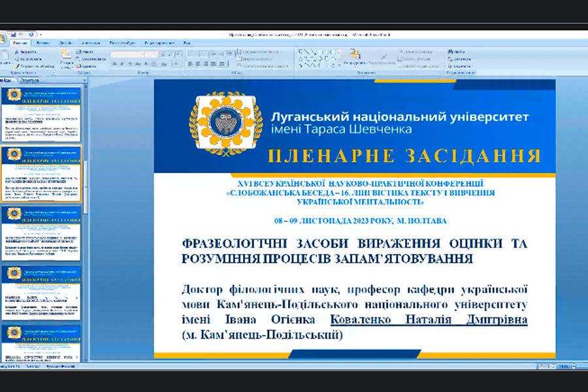Activate the Формат по образцу paintbrush

pos(35,66)
